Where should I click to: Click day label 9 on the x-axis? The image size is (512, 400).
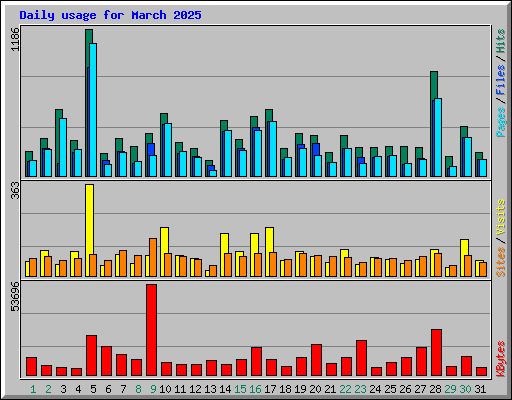[153, 389]
